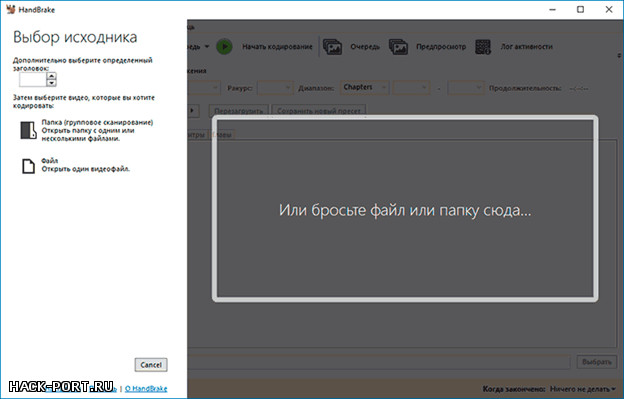Screen dimensions: 624x399
Task: Click the folder batch scan icon
Action: [29, 130]
